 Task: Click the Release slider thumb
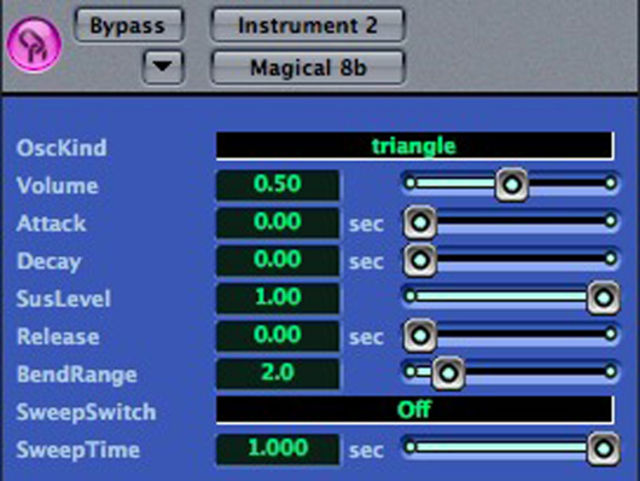pos(420,336)
